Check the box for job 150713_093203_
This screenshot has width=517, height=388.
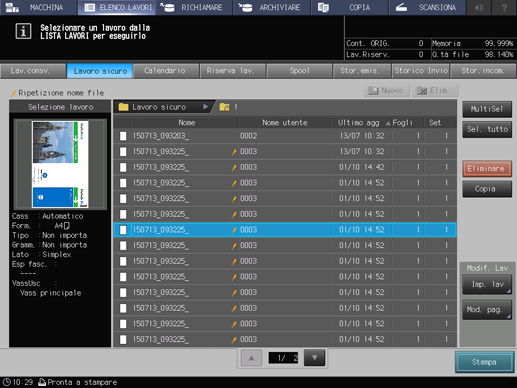pos(123,136)
